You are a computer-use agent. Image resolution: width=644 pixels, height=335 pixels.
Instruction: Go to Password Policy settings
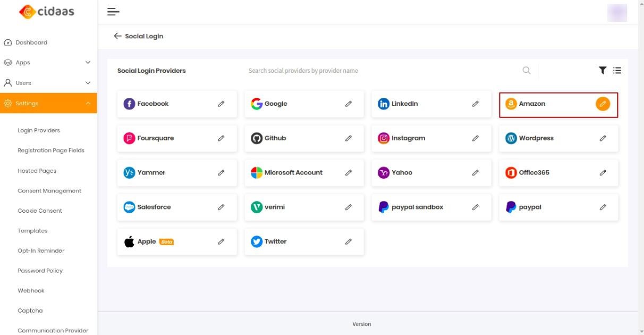(40, 271)
